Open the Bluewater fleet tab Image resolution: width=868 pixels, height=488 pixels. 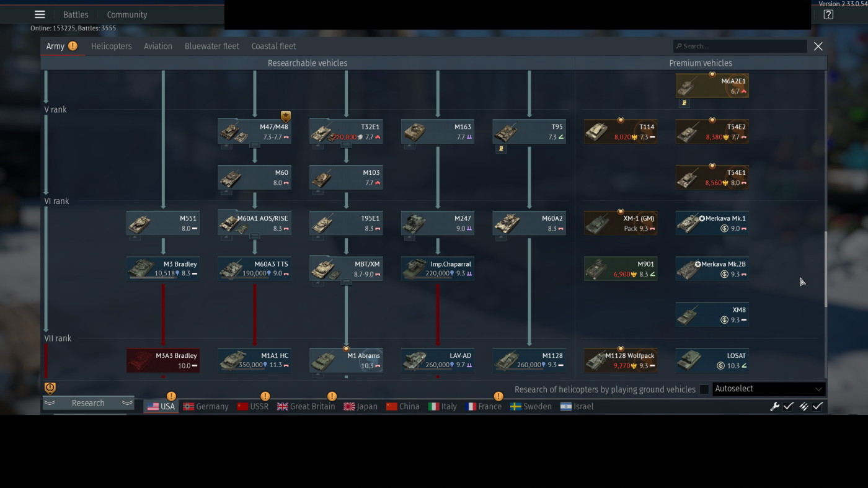click(x=212, y=46)
